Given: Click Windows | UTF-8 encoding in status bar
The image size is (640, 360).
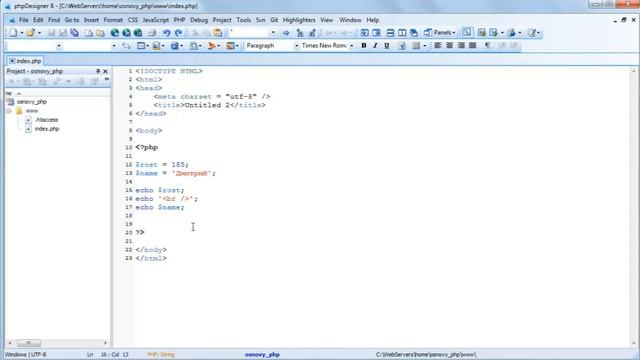Looking at the screenshot, I should [26, 354].
